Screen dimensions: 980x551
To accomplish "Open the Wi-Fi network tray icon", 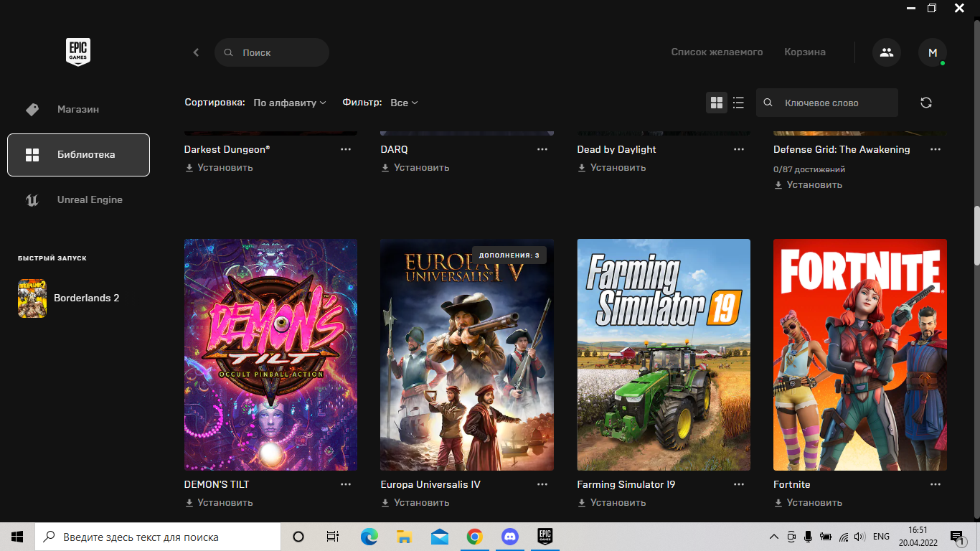I will tap(844, 537).
